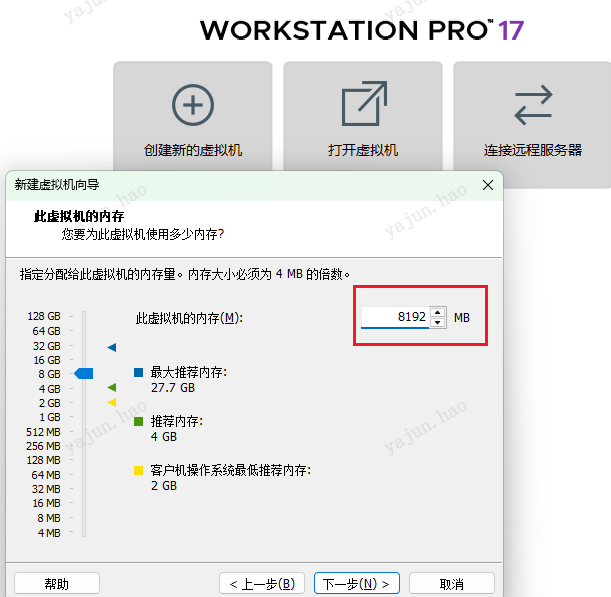611x597 pixels.
Task: Click the blue 最大推荐内存 legend square
Action: (138, 372)
